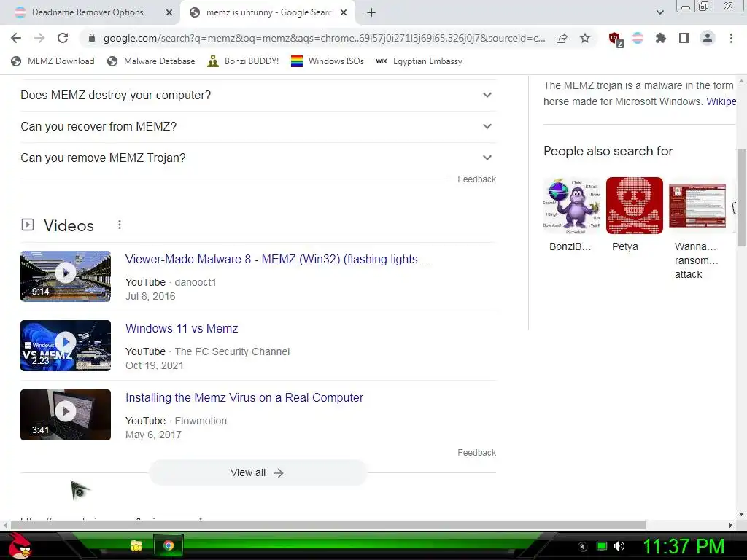Open 'Viewer-Made Malware 8 - MEMZ' video link

(x=277, y=259)
